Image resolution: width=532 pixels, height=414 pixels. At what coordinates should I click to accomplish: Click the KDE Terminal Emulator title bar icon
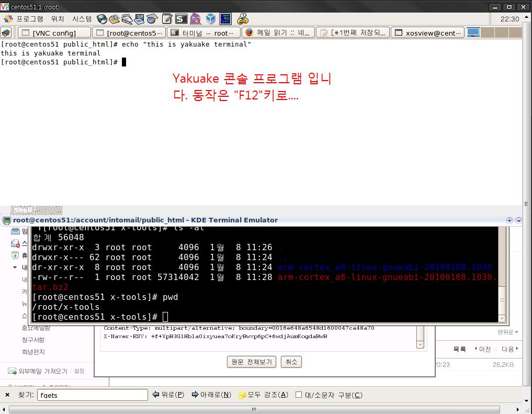7,220
